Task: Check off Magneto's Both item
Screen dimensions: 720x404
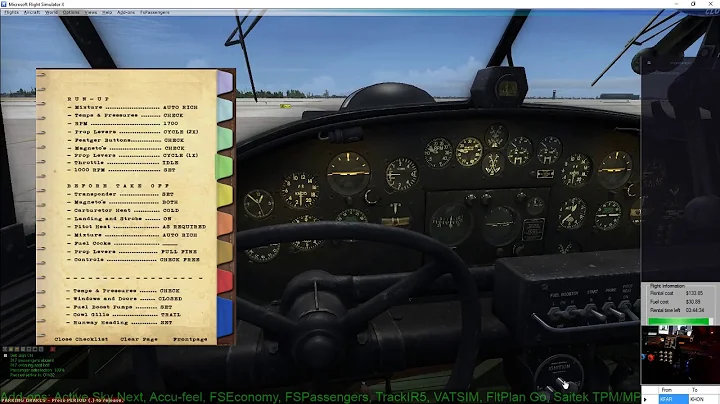Action: [123, 202]
